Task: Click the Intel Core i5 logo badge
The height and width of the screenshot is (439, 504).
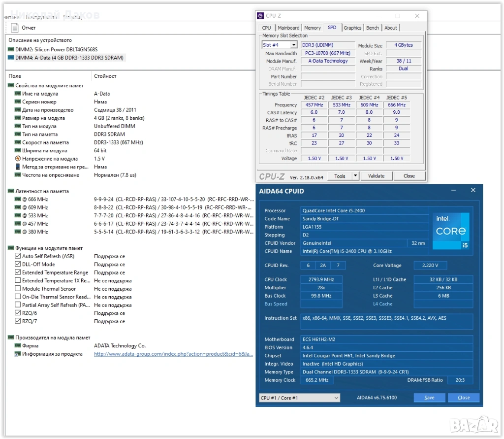Action: [450, 231]
